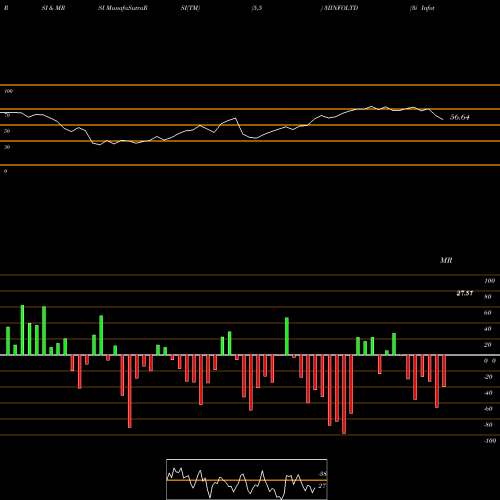500x500 pixels.
Task: Click the 'SI & MR' header text
Action: click(x=53, y=8)
